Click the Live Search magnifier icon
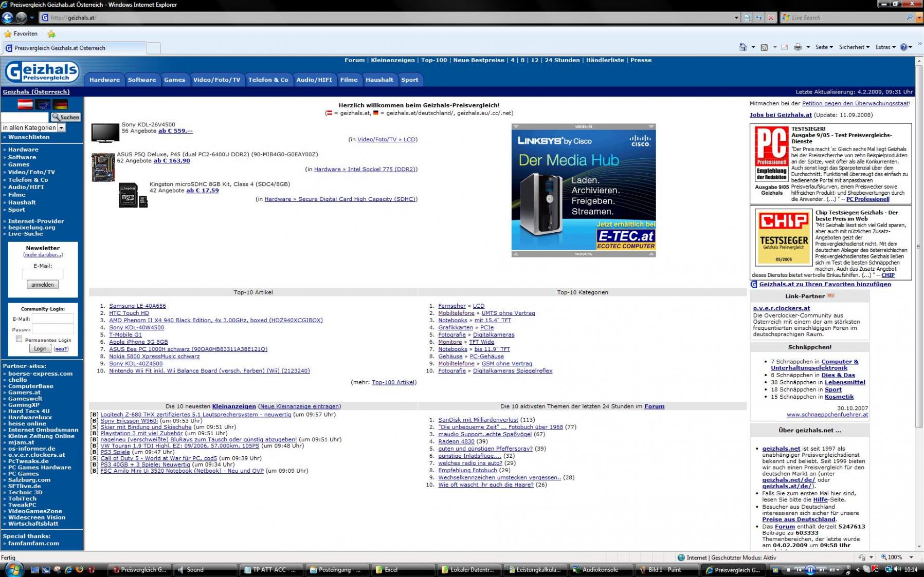The height and width of the screenshot is (577, 924). coord(910,17)
